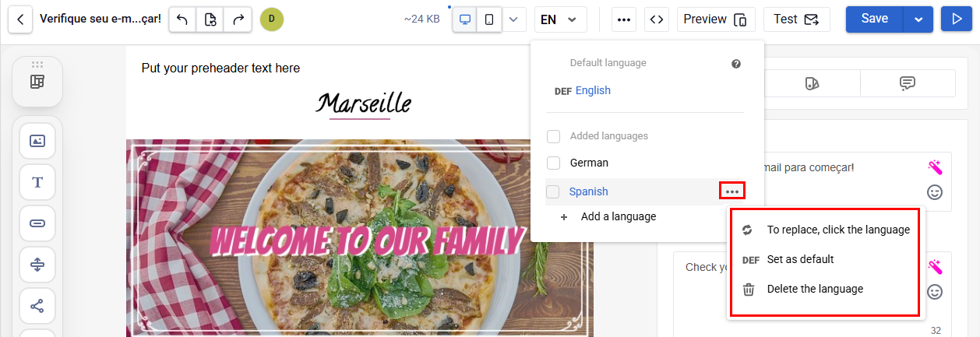
Task: Select the social share block icon
Action: [x=37, y=306]
